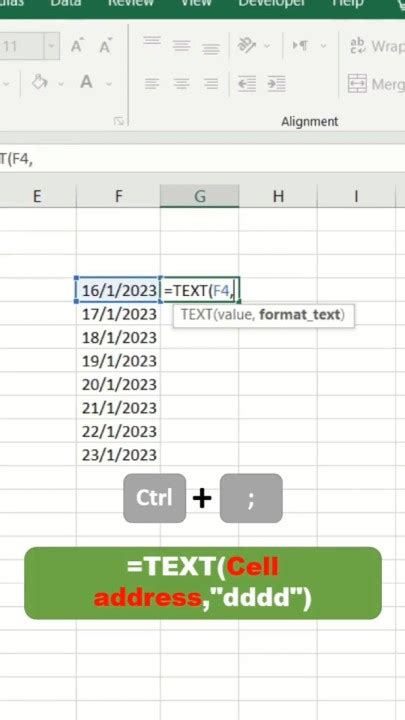Viewport: 405px width, 720px height.
Task: Open the Developer ribbon tab
Action: click(x=271, y=4)
